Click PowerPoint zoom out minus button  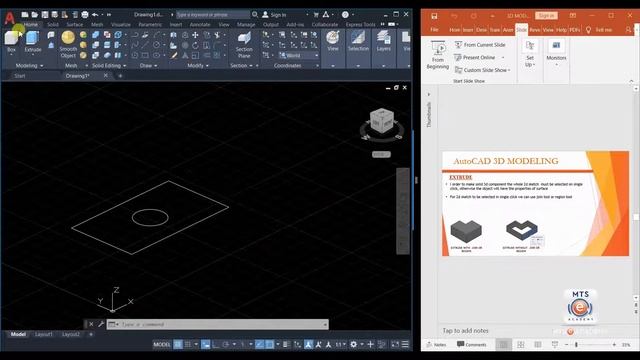[567, 345]
